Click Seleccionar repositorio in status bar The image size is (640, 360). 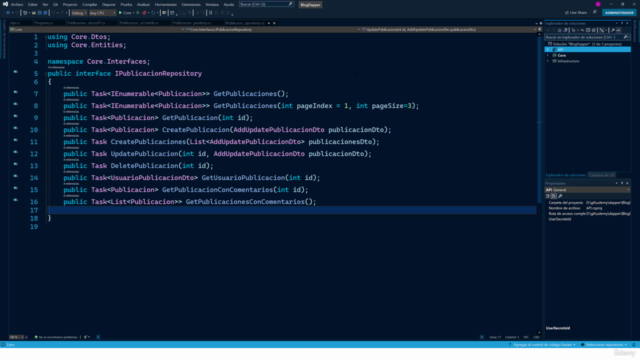point(604,345)
